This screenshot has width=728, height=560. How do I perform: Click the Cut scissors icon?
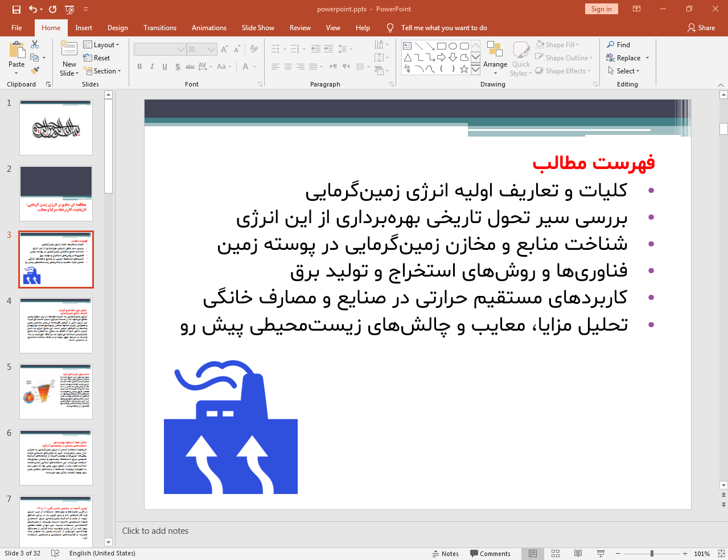pyautogui.click(x=35, y=44)
